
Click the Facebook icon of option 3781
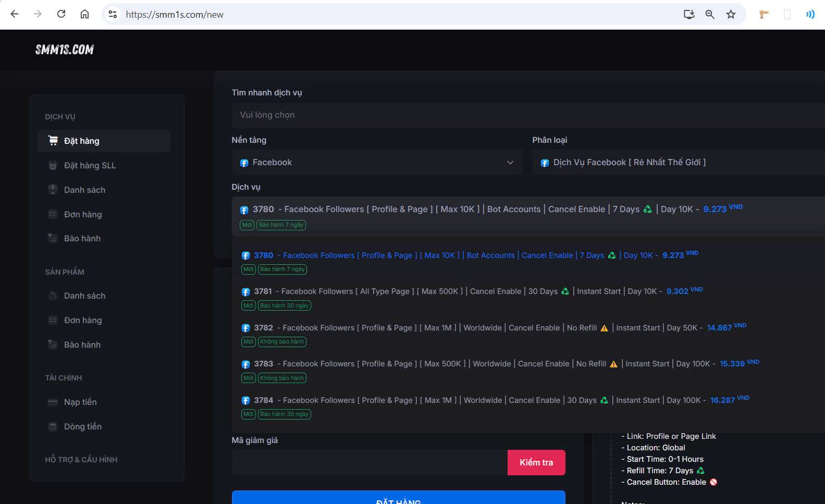245,292
